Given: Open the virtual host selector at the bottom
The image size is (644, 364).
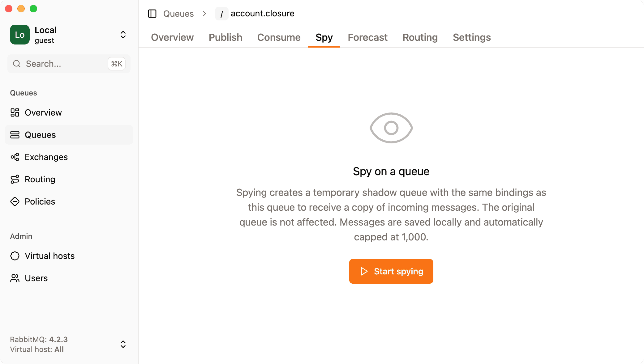Looking at the screenshot, I should tap(123, 344).
